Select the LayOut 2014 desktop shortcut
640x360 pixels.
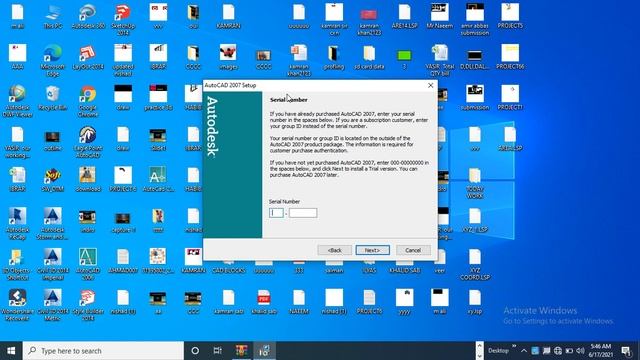coord(88,58)
